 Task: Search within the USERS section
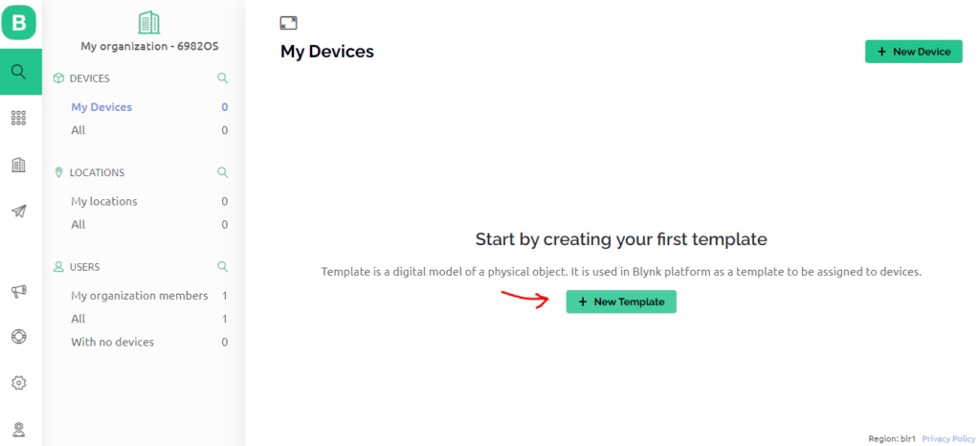(x=222, y=266)
